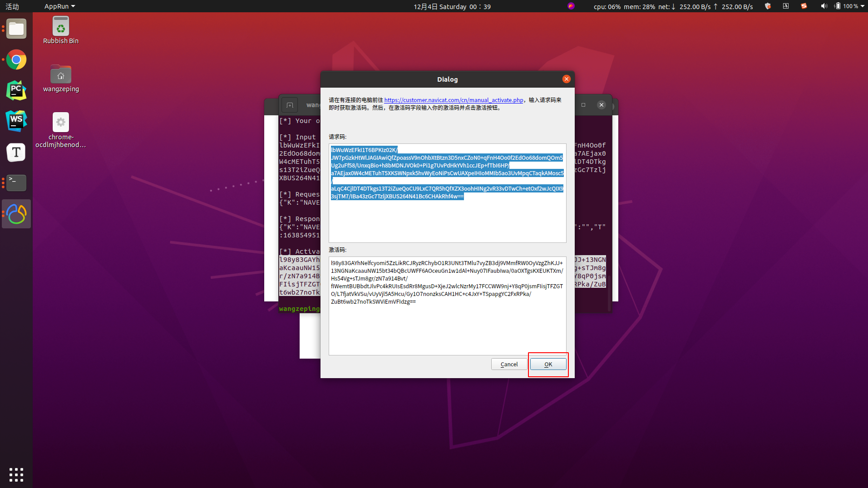This screenshot has width=868, height=488.
Task: Click the Dialog title bar text
Action: (x=447, y=79)
